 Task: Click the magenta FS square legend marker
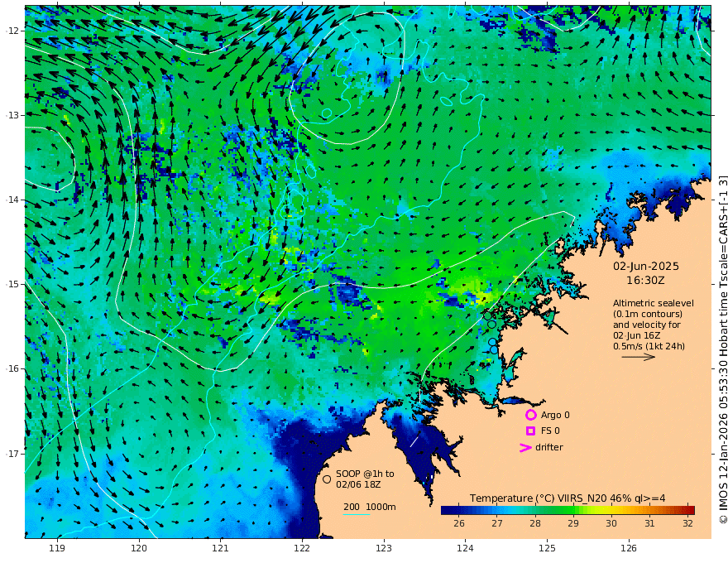530,431
